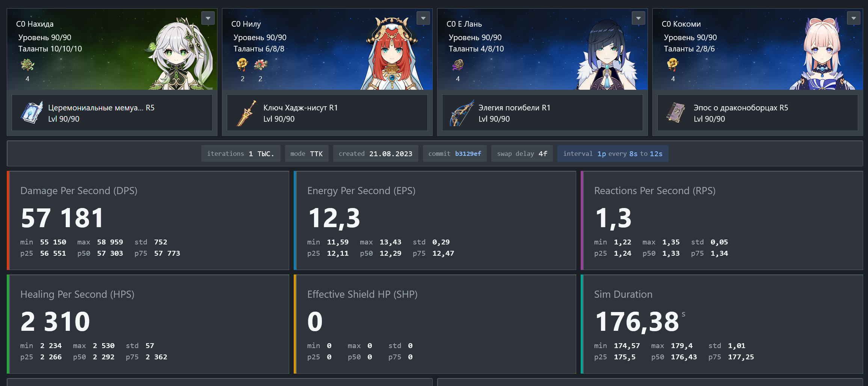Click the Элегия погибели bow icon

tap(462, 113)
